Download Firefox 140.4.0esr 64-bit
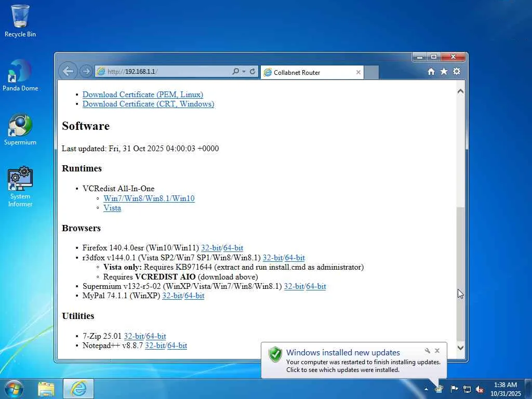The height and width of the screenshot is (399, 532). pos(233,248)
